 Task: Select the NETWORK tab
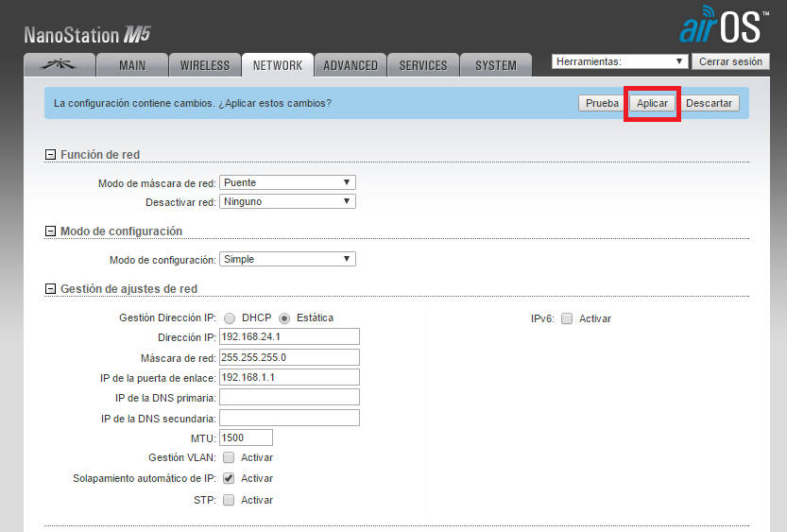(278, 65)
